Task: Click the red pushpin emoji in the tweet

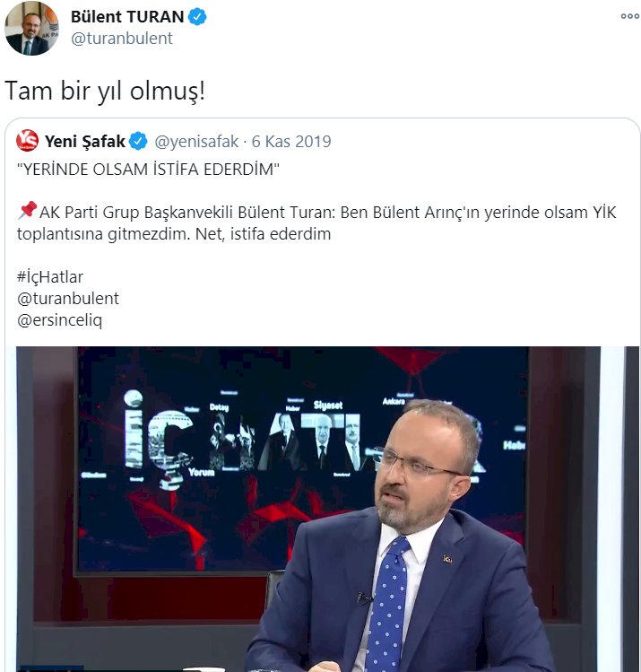Action: point(28,211)
